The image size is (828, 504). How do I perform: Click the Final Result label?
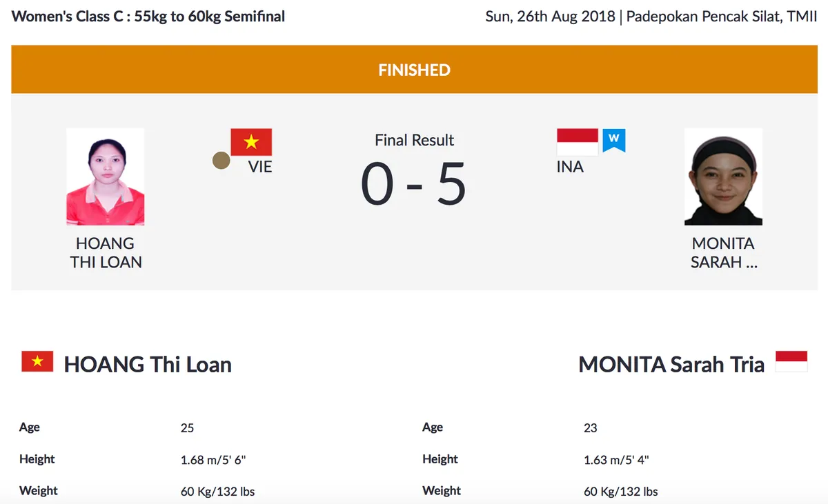[x=414, y=140]
